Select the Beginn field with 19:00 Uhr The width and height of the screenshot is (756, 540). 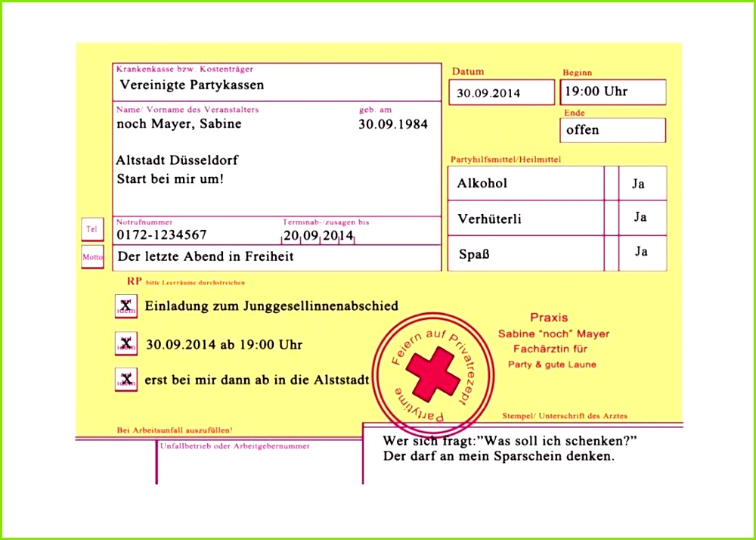(612, 92)
